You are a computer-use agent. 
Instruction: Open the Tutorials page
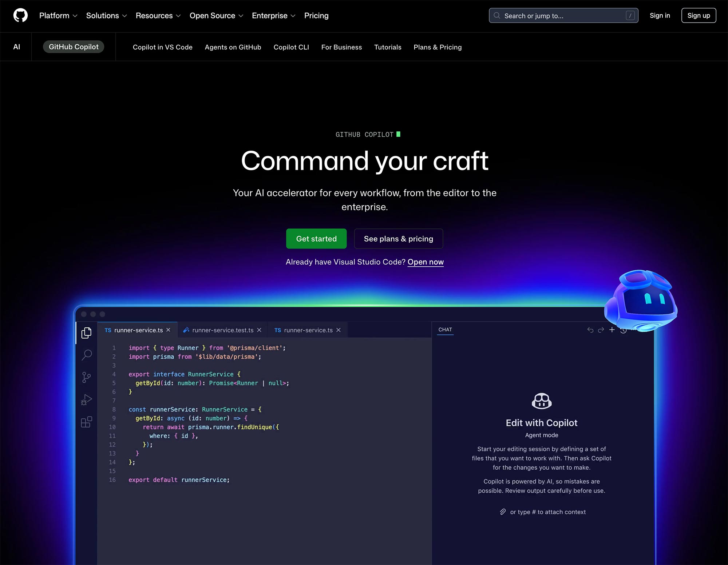(388, 47)
